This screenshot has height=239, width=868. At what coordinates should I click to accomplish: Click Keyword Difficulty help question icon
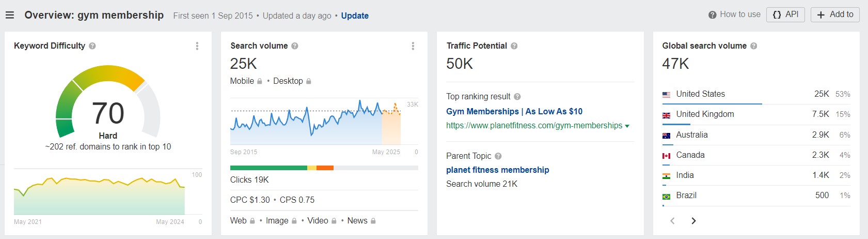[x=92, y=46]
